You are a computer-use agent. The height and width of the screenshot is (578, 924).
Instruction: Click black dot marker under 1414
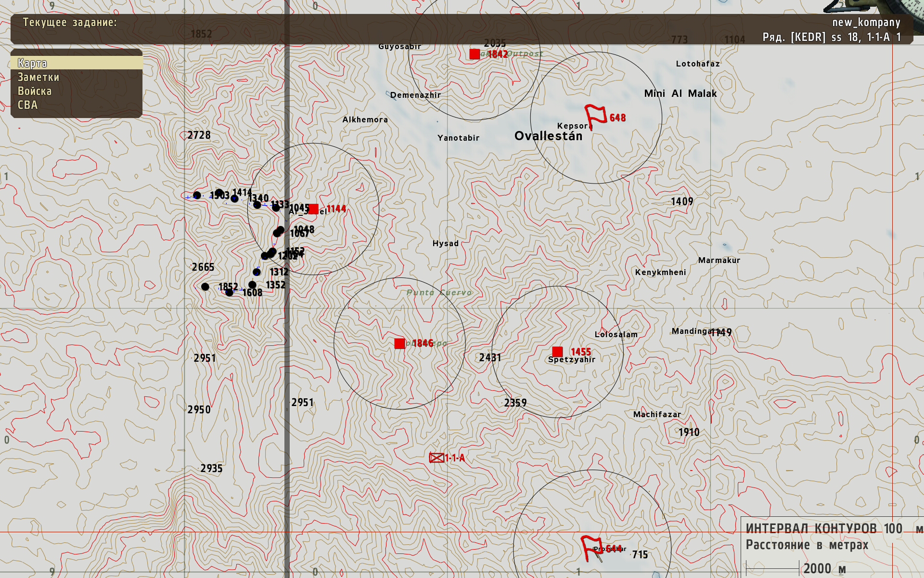pyautogui.click(x=234, y=198)
